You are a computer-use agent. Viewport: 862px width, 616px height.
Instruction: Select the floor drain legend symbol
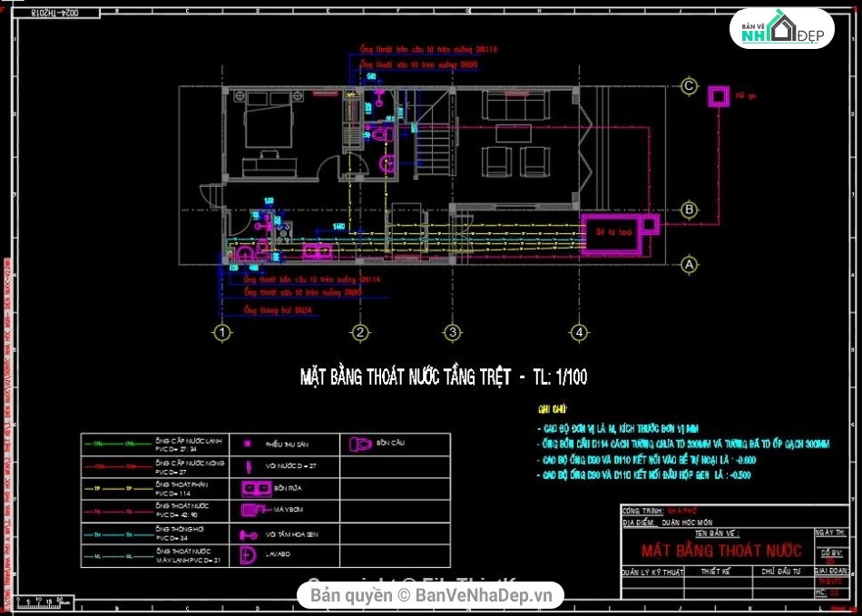tap(247, 444)
